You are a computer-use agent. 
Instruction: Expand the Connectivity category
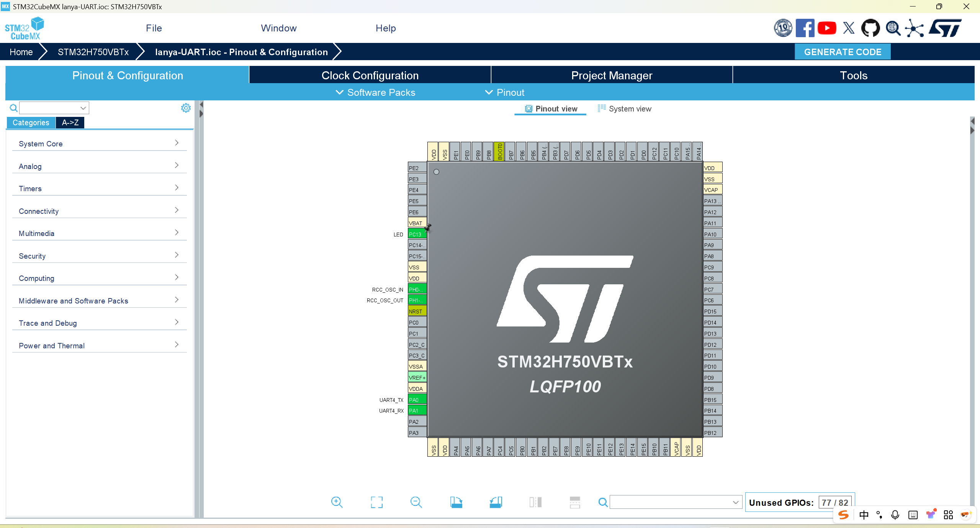click(x=38, y=211)
